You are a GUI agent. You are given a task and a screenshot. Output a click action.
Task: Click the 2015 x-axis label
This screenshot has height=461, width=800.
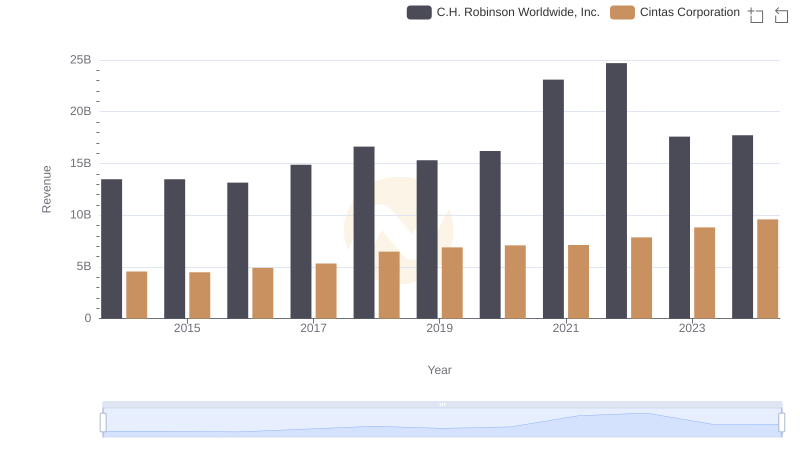click(187, 328)
